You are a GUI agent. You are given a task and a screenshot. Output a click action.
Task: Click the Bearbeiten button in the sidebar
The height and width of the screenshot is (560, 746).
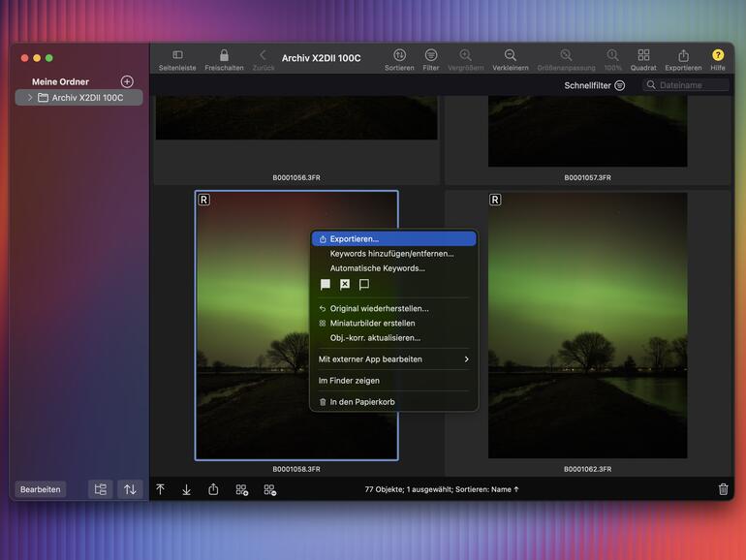(x=41, y=489)
